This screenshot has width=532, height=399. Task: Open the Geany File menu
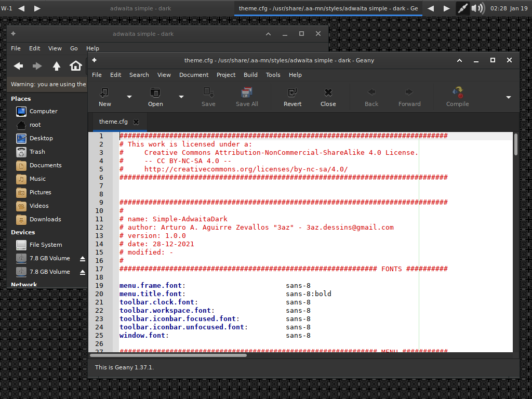click(97, 75)
